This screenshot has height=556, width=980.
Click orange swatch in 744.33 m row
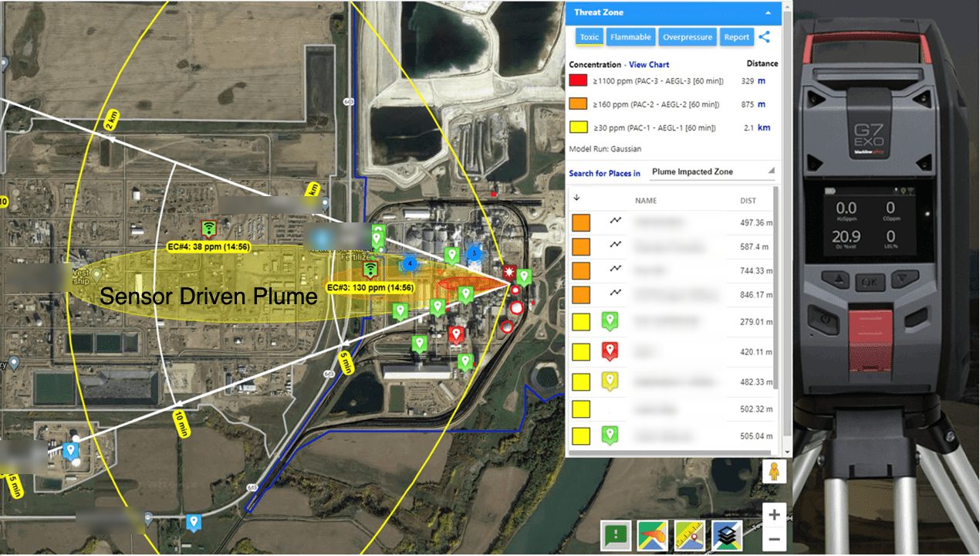(581, 270)
